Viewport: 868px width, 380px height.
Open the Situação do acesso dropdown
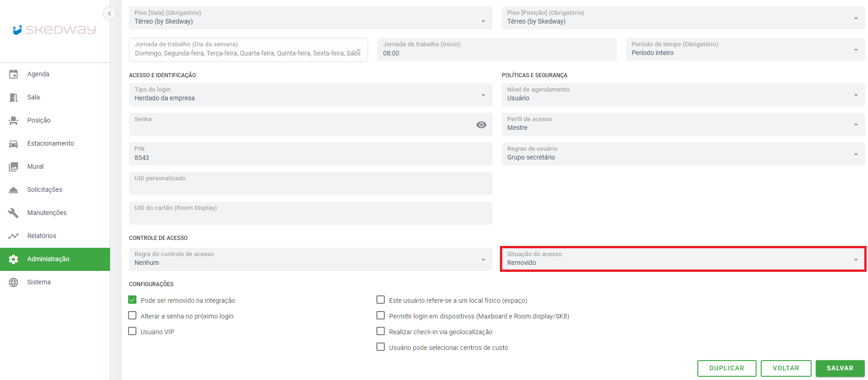coord(683,259)
